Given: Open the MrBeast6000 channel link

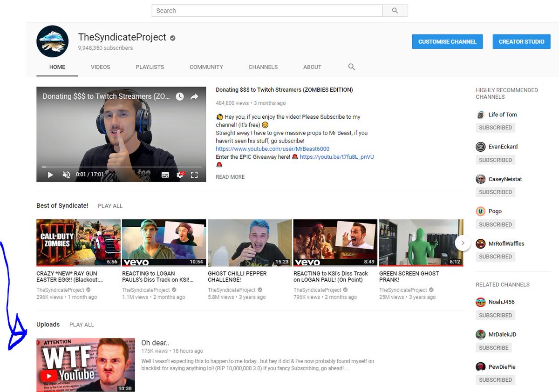Looking at the screenshot, I should point(273,149).
